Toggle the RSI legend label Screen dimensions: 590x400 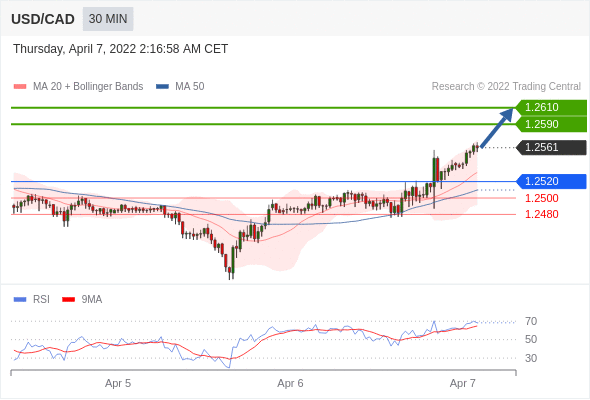pyautogui.click(x=41, y=300)
